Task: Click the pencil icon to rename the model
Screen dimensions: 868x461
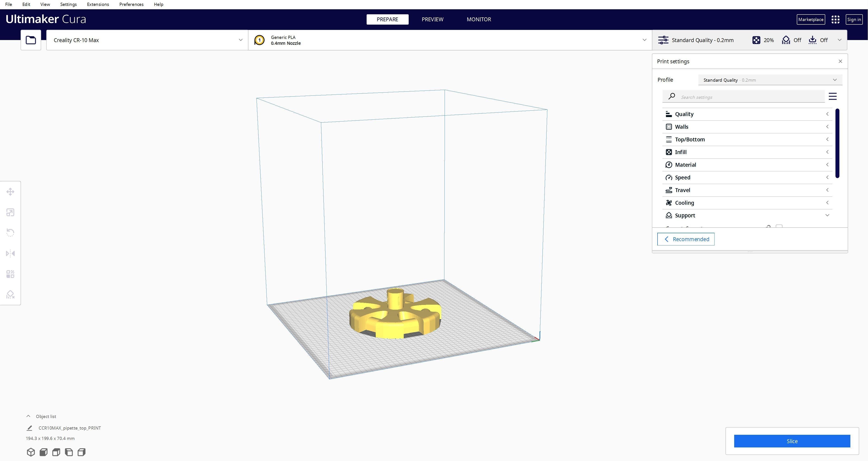Action: [x=29, y=428]
